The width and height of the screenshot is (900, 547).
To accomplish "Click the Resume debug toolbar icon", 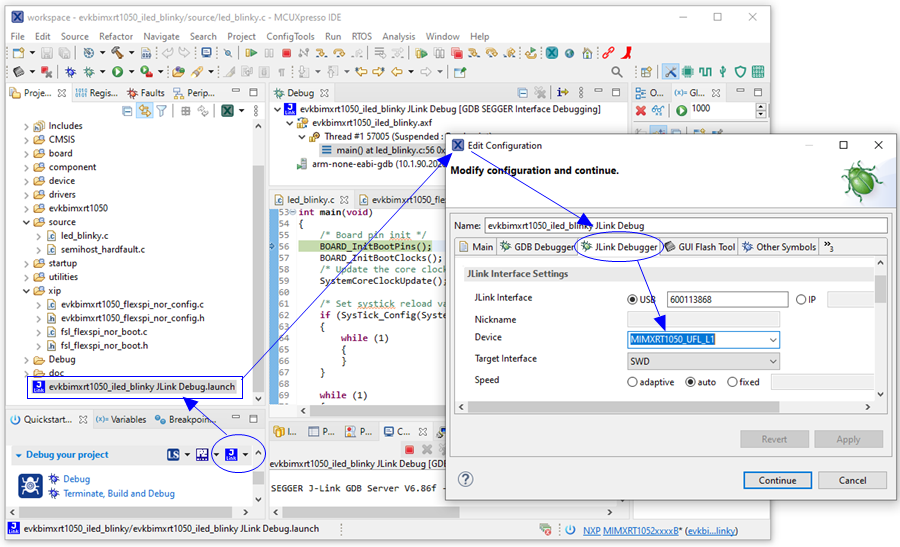I will (x=251, y=53).
